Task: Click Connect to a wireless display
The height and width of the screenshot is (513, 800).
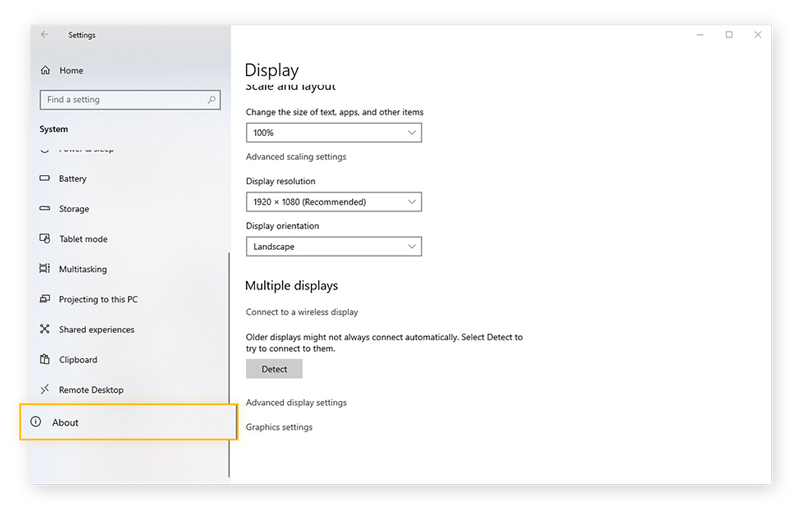Action: click(x=302, y=312)
